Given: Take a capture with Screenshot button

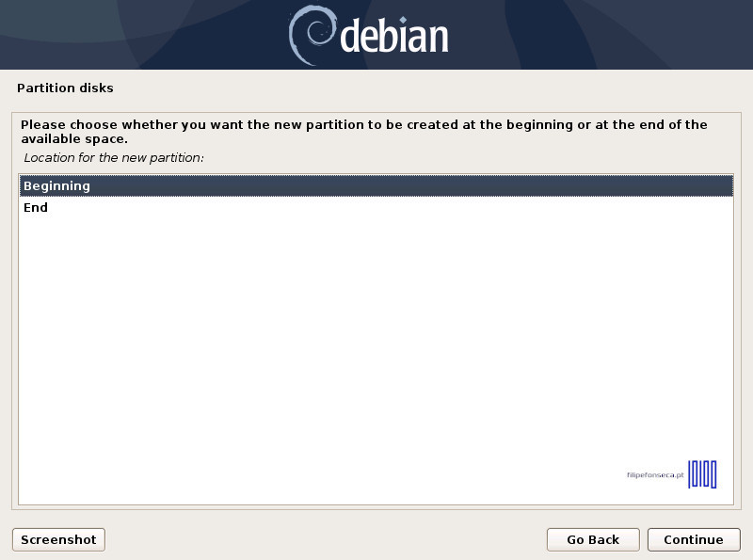Looking at the screenshot, I should click(58, 540).
